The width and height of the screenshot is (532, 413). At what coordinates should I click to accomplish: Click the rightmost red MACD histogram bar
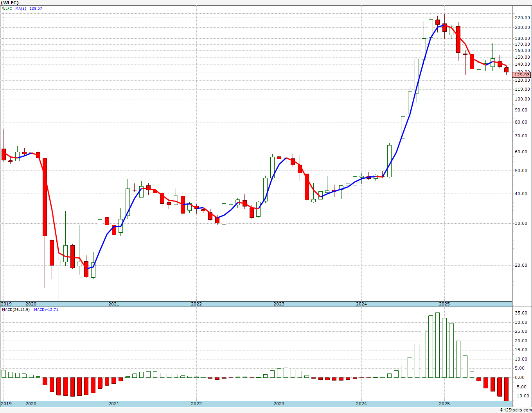coord(506,389)
